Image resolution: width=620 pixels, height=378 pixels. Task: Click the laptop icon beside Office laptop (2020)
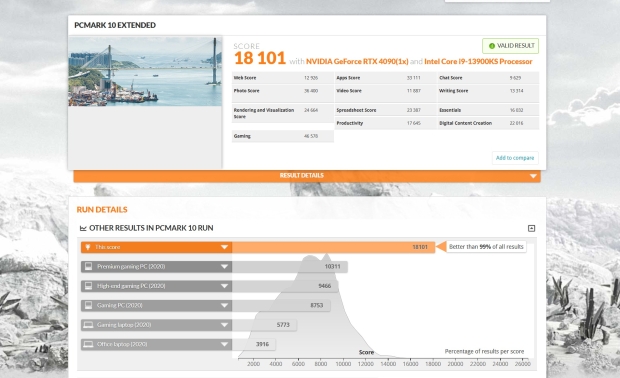(89, 344)
